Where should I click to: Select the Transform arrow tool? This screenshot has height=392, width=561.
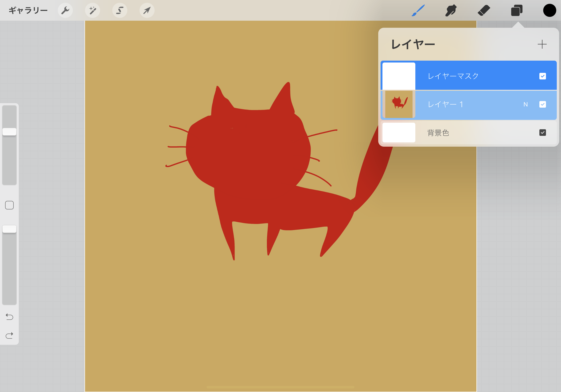147,10
